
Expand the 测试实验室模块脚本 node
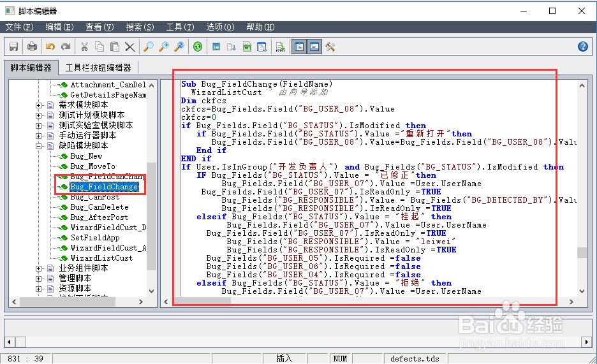click(38, 126)
